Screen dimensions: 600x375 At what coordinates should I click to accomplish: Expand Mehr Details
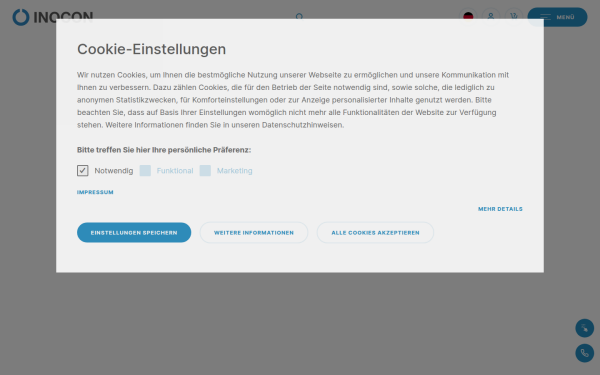500,209
